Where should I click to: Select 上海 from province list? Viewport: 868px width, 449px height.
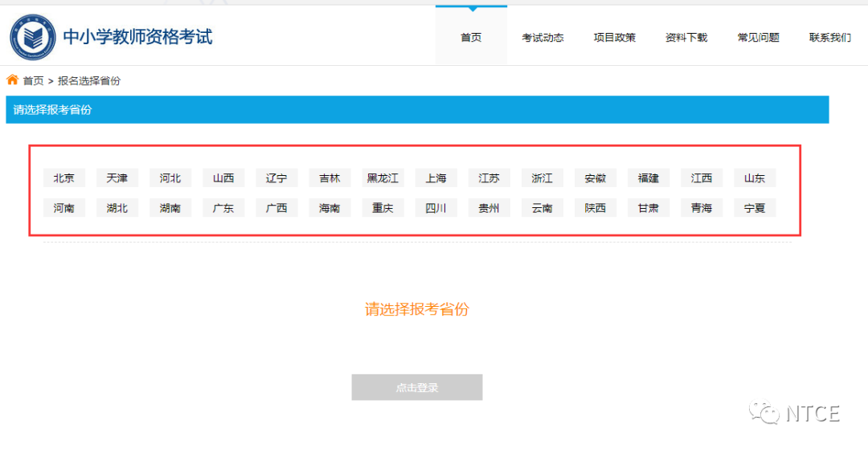click(x=436, y=178)
